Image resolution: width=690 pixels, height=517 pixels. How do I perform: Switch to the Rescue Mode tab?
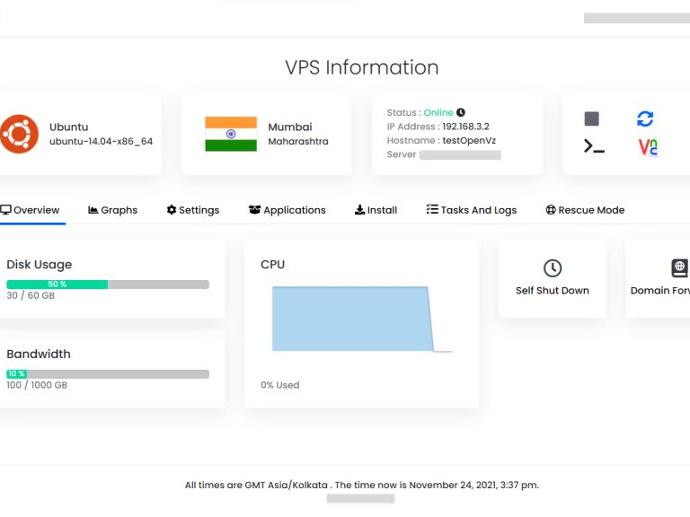585,210
